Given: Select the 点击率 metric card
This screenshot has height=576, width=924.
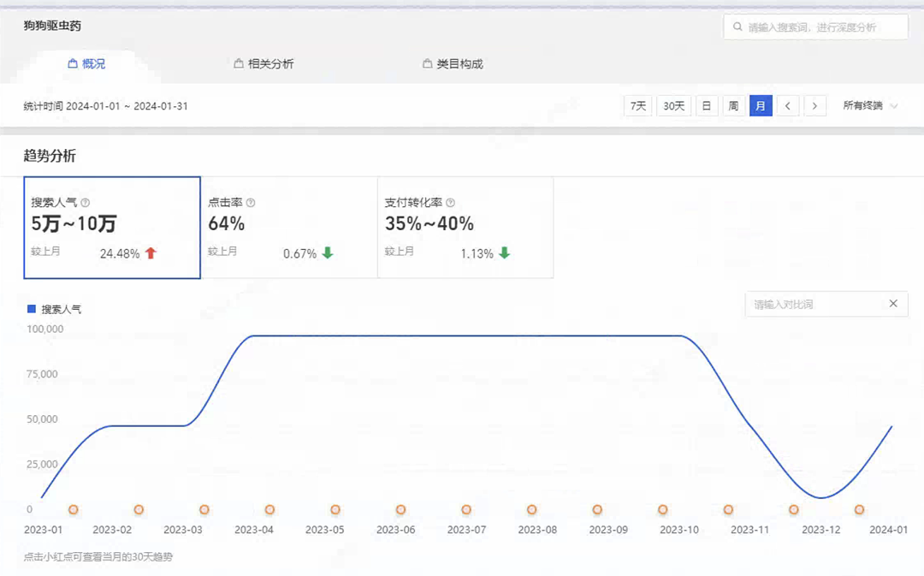Looking at the screenshot, I should tap(289, 228).
